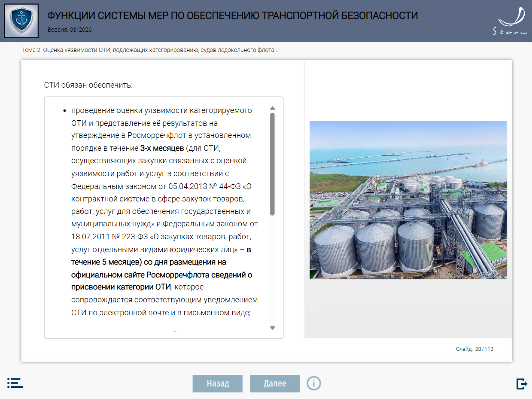Click the bold text 3-х месяцев
Viewport: 532px width, 399px height.
pos(162,148)
